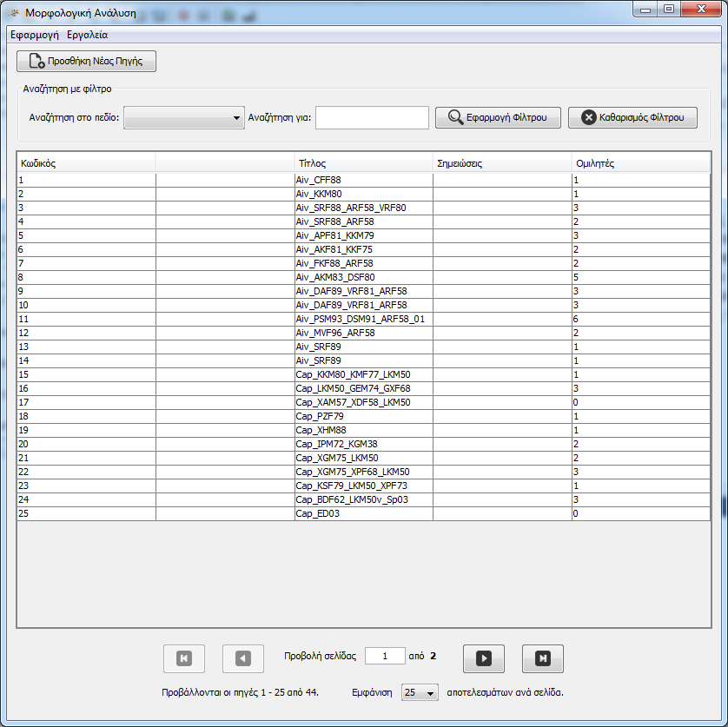
Task: Select row titled Aiv_KKM80
Action: [x=363, y=194]
